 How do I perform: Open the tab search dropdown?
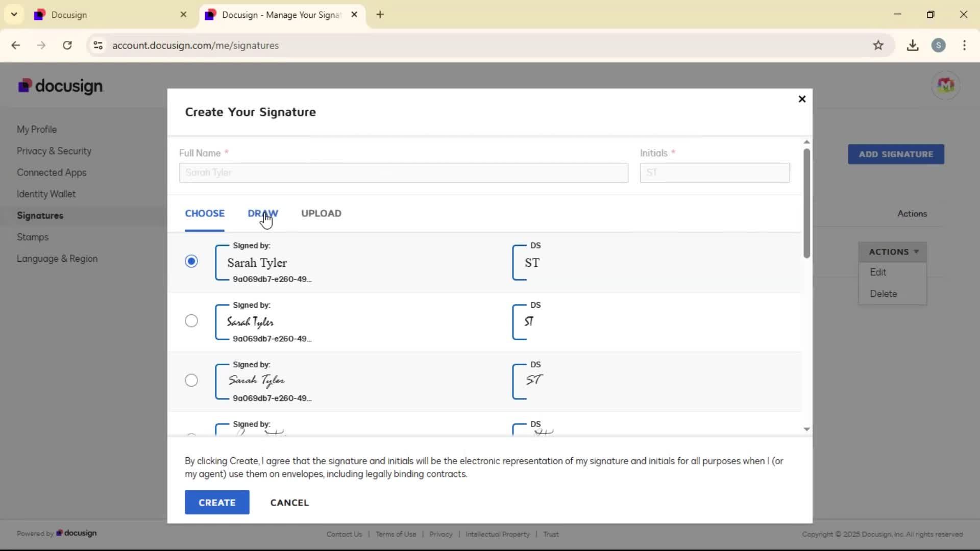click(x=14, y=14)
